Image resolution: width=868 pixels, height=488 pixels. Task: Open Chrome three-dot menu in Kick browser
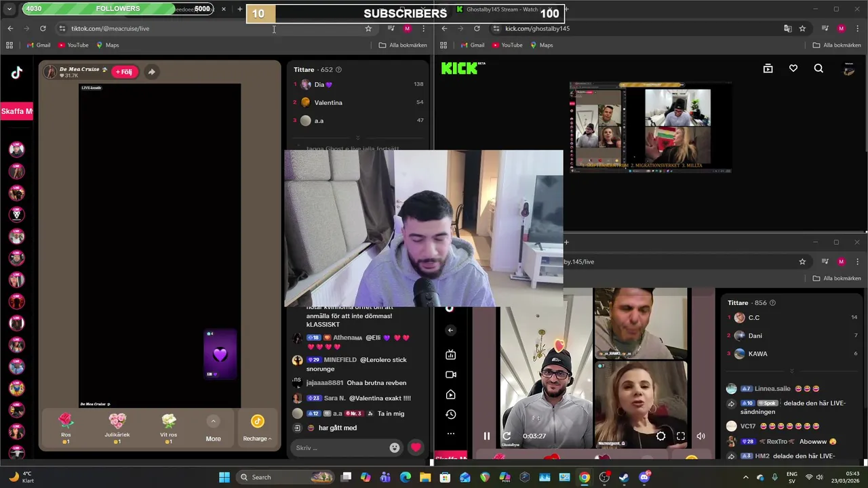857,28
